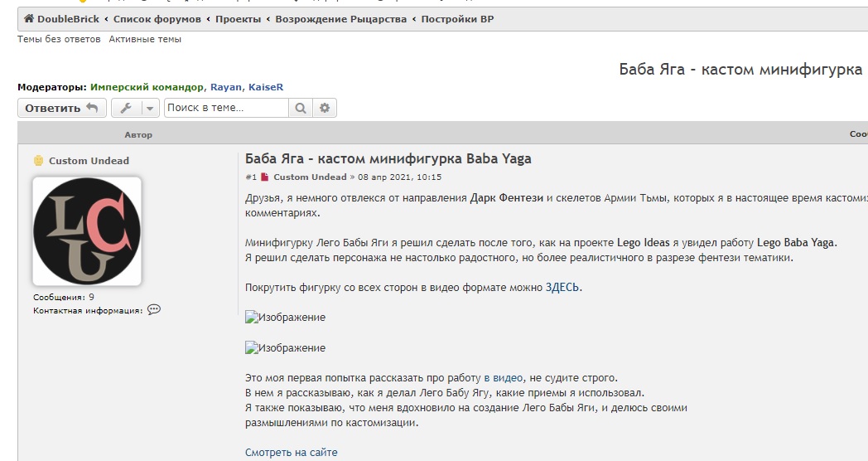Click the reply arrow on Ответить button
This screenshot has height=461, width=868.
point(93,108)
